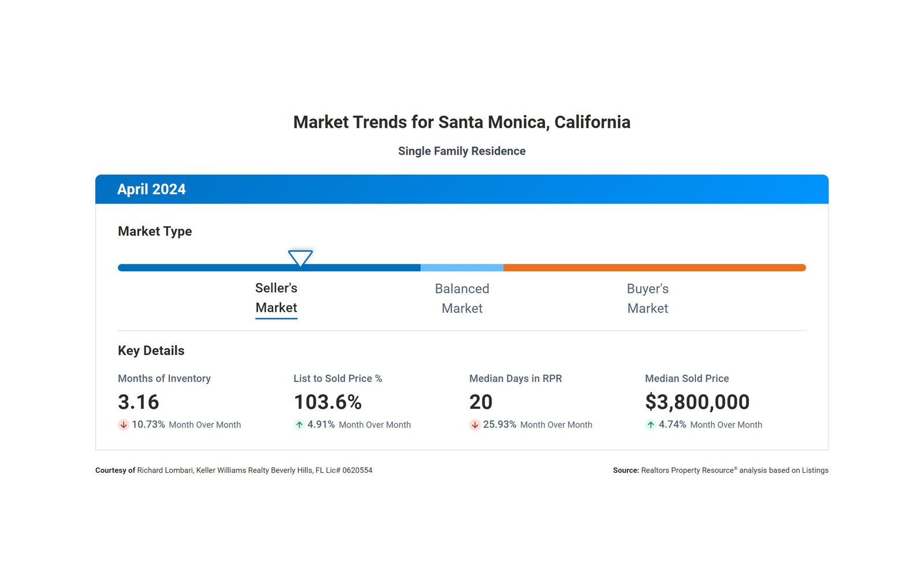Viewport: 924px width, 582px height.
Task: Click the red down arrow under Months of Inventory
Action: [x=123, y=425]
